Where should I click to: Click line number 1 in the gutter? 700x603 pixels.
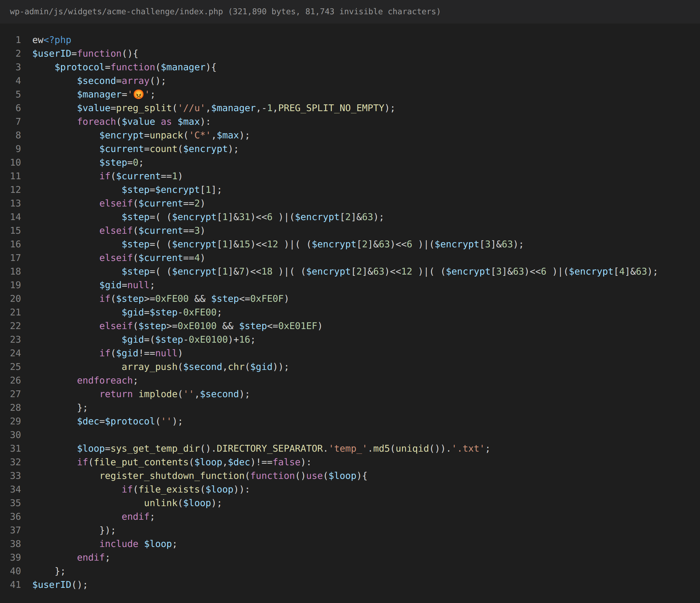(x=18, y=40)
